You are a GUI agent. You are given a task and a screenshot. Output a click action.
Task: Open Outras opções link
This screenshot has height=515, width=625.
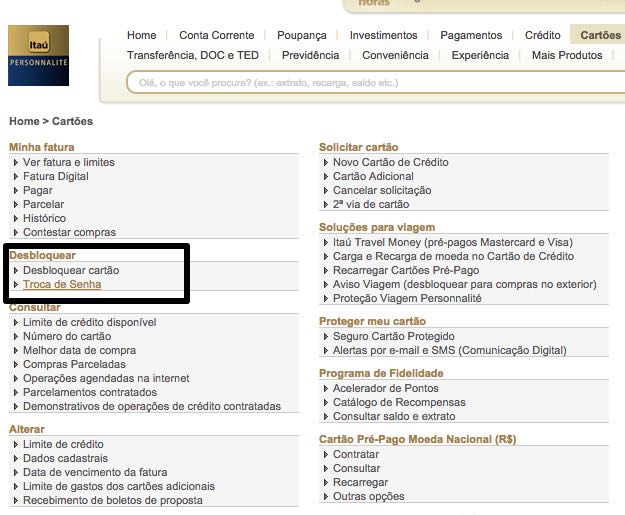point(369,496)
